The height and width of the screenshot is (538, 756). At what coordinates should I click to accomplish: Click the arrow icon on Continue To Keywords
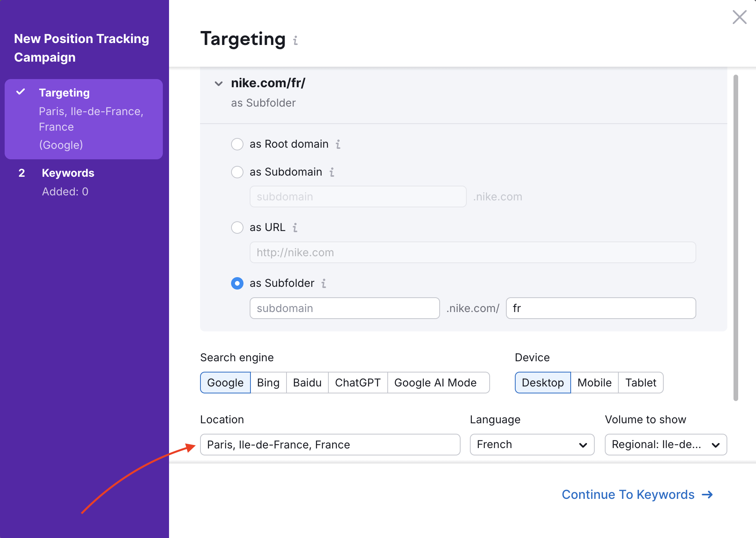point(708,495)
